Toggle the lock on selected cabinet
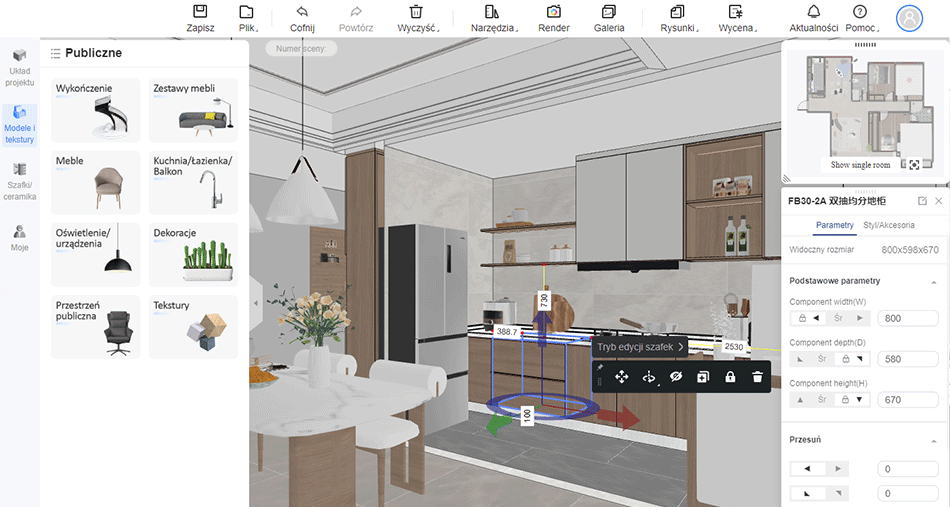The image size is (950, 507). 730,377
